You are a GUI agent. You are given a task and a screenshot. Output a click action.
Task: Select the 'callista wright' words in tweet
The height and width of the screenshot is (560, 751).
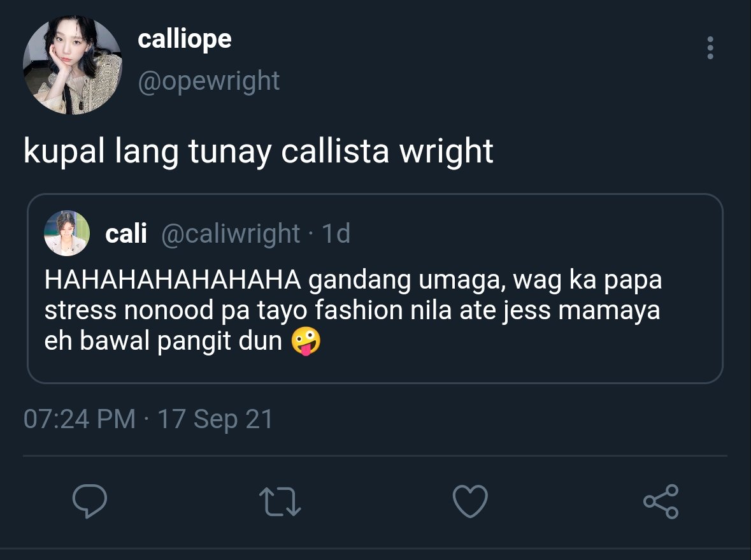pos(387,152)
